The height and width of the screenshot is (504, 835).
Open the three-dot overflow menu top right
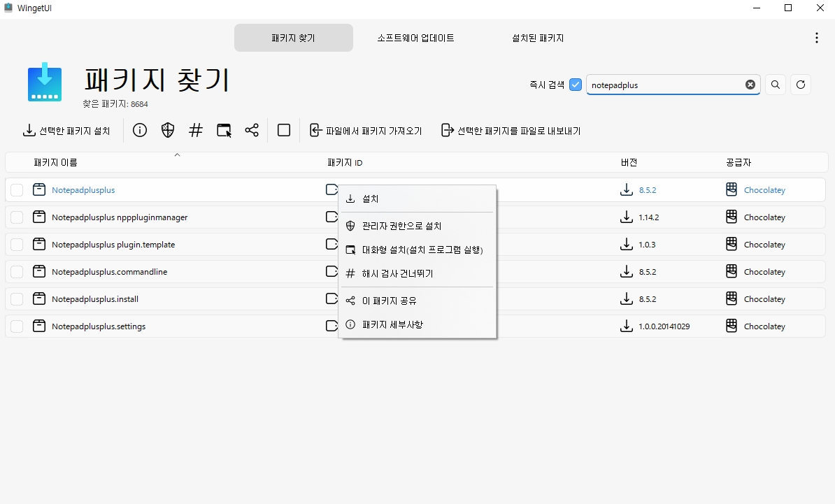click(x=816, y=37)
